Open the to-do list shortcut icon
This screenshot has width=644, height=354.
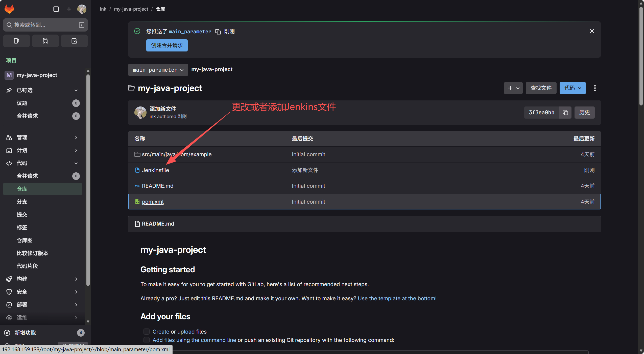[74, 41]
